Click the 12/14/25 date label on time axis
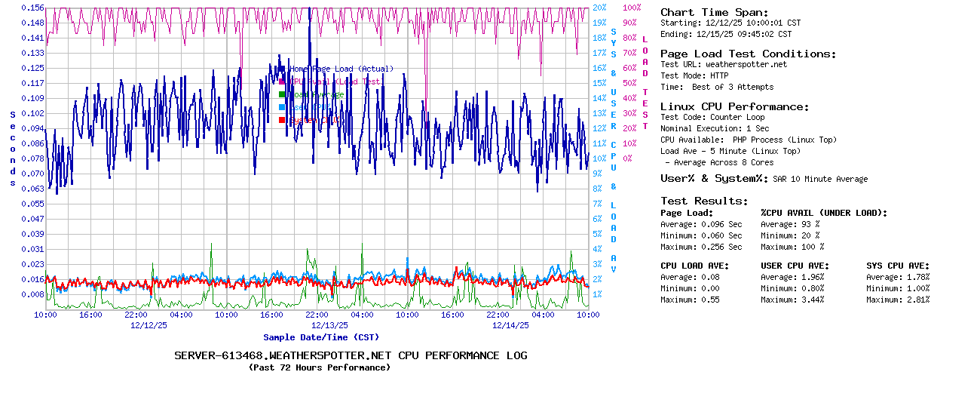The width and height of the screenshot is (980, 415). coord(510,325)
